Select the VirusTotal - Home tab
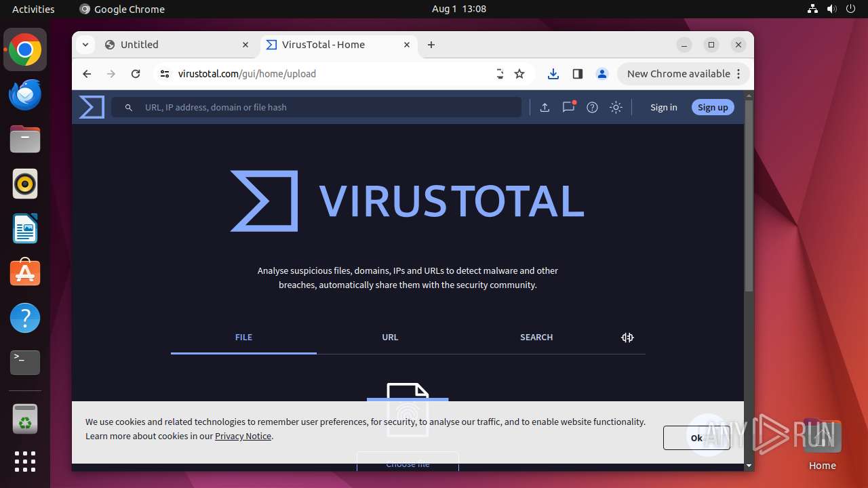Screen dimensions: 868x488 (339, 45)
